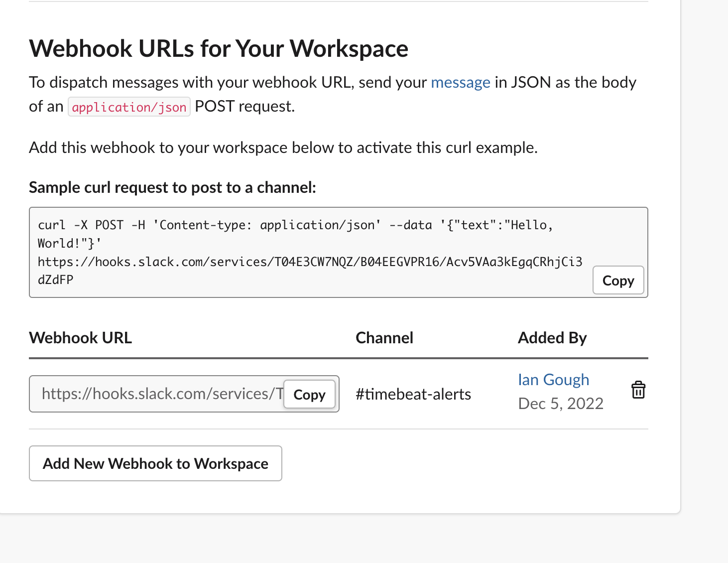Click the #timebeat-alerts channel name
This screenshot has height=563, width=728.
[413, 394]
